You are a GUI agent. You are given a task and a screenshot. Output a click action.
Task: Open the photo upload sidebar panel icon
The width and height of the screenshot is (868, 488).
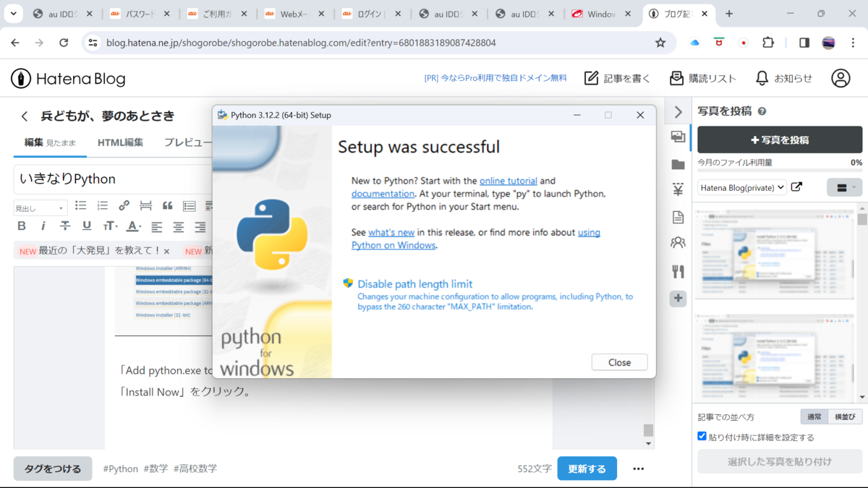coord(678,137)
